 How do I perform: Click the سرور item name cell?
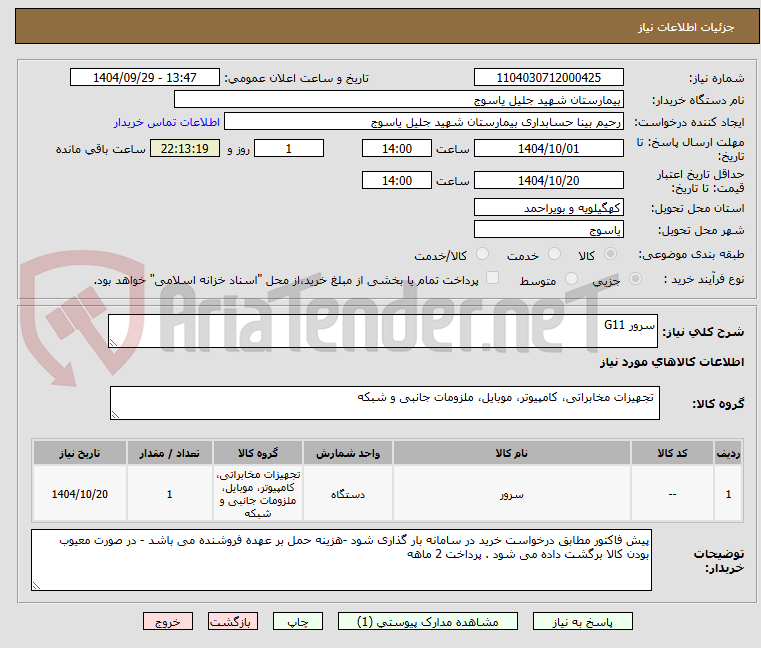512,494
